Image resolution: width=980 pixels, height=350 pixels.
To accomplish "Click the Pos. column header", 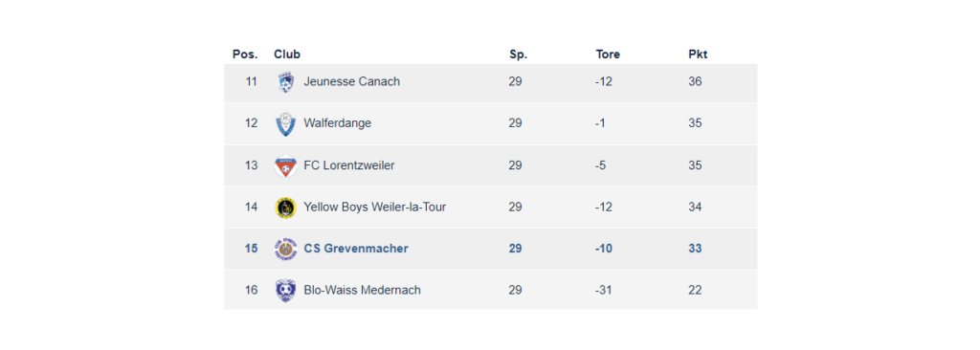I will click(245, 55).
